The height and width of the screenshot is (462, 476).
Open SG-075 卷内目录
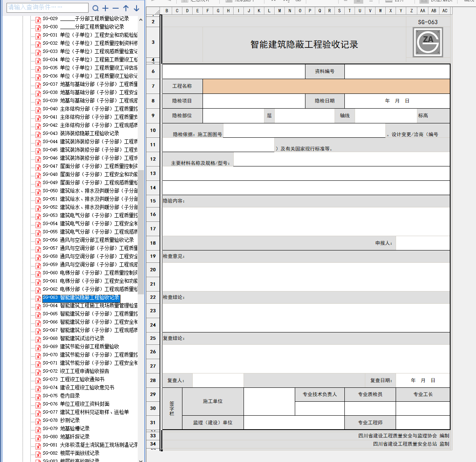click(61, 396)
